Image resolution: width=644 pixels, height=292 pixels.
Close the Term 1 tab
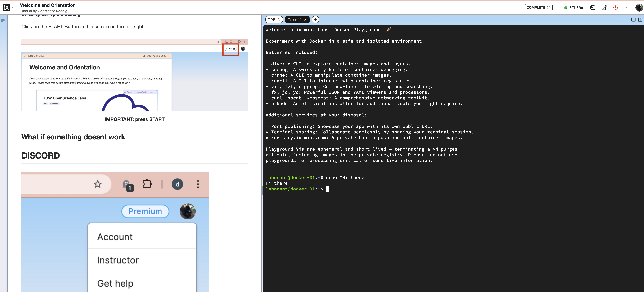pos(305,20)
